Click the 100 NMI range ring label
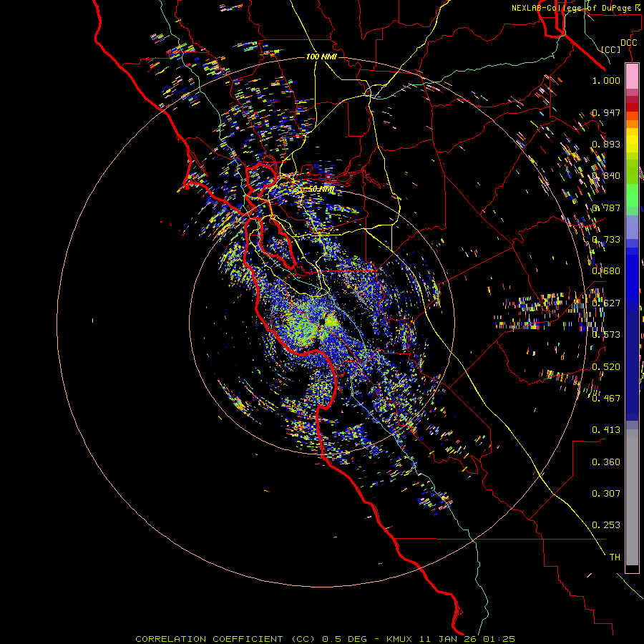 (x=321, y=57)
